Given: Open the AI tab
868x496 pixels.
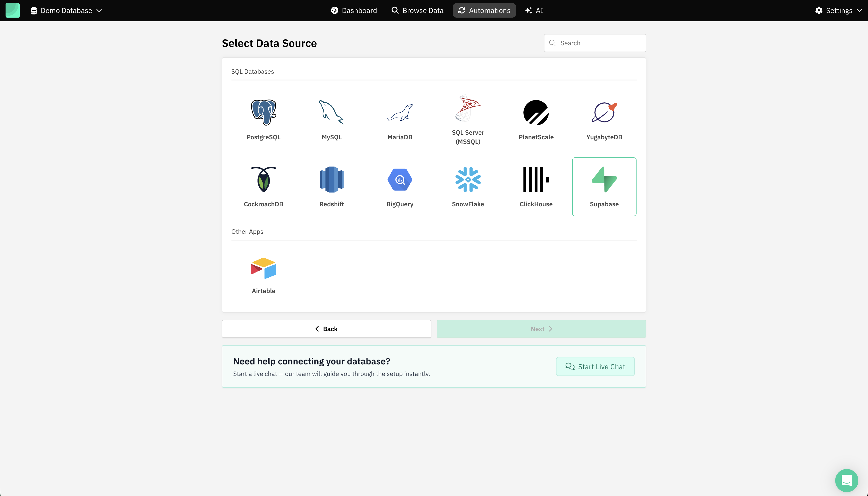Looking at the screenshot, I should click(x=534, y=11).
